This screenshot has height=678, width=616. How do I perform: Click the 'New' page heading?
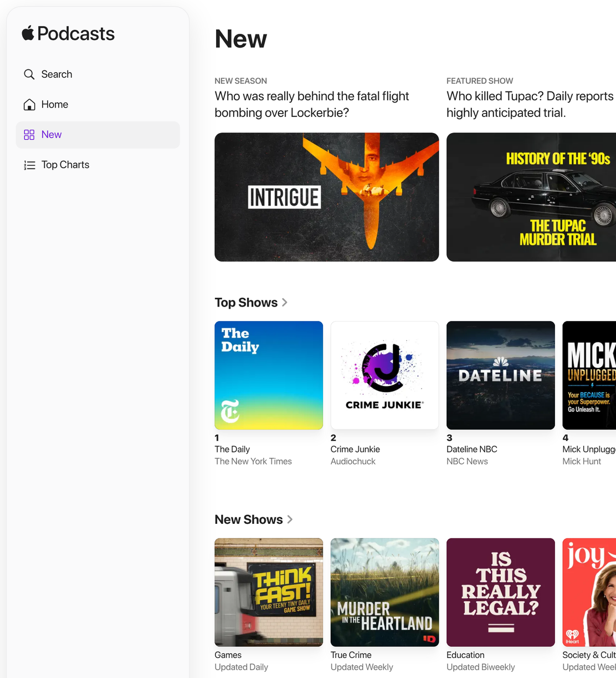point(241,39)
